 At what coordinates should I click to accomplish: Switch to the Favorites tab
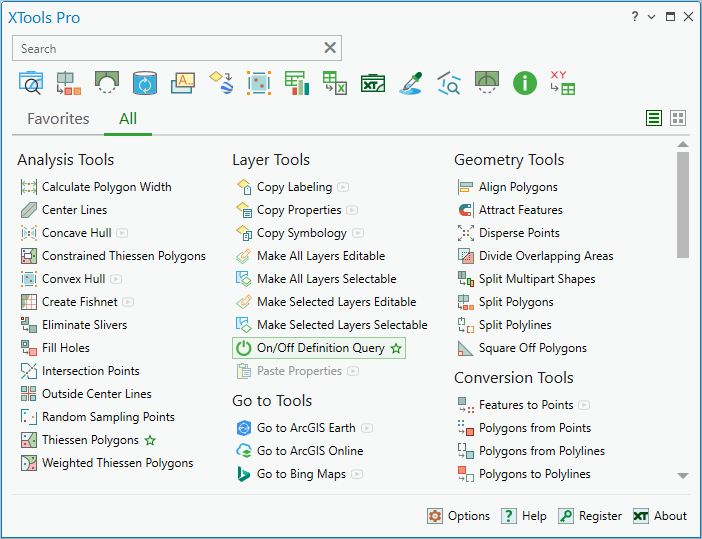(58, 119)
